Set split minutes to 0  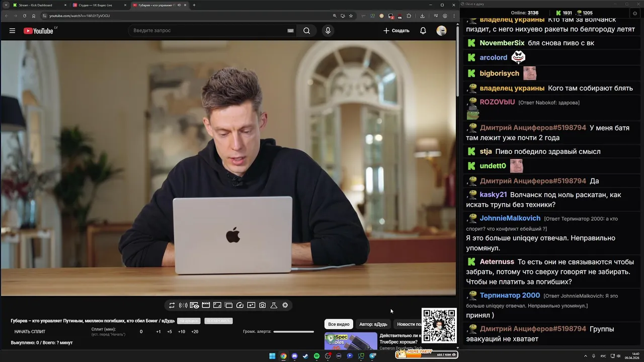[x=141, y=332]
